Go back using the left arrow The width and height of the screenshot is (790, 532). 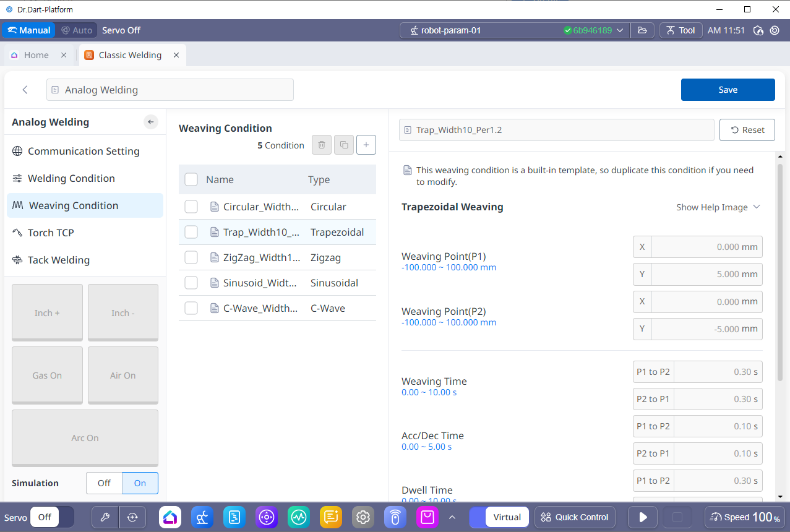pos(25,90)
